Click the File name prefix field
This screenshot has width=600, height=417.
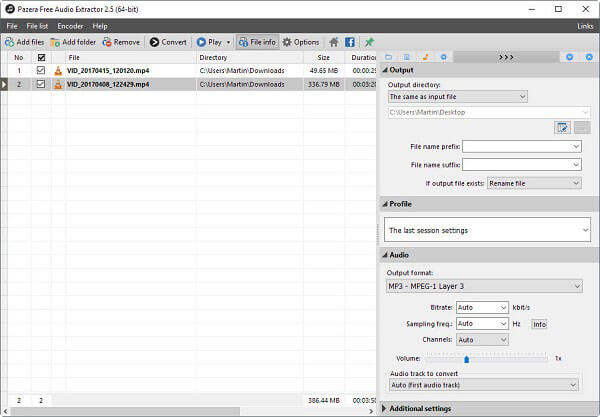click(x=521, y=146)
